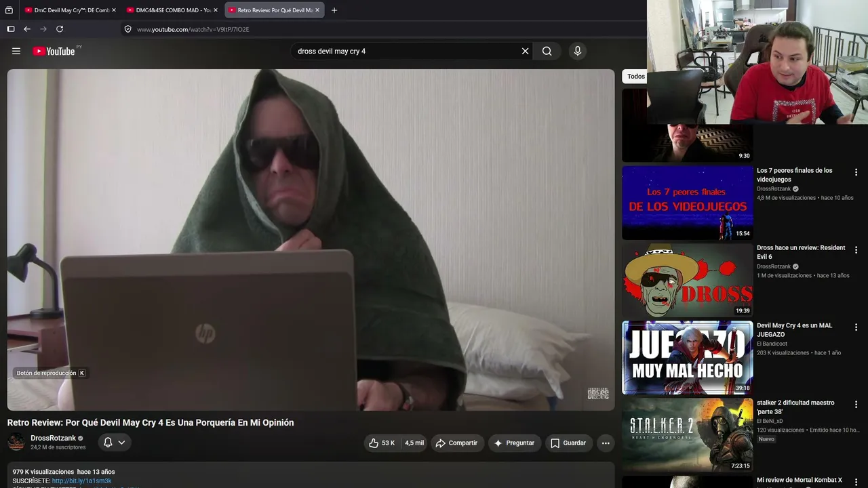Screen dimensions: 868x488
Task: Clear the search box with the X
Action: (x=525, y=51)
